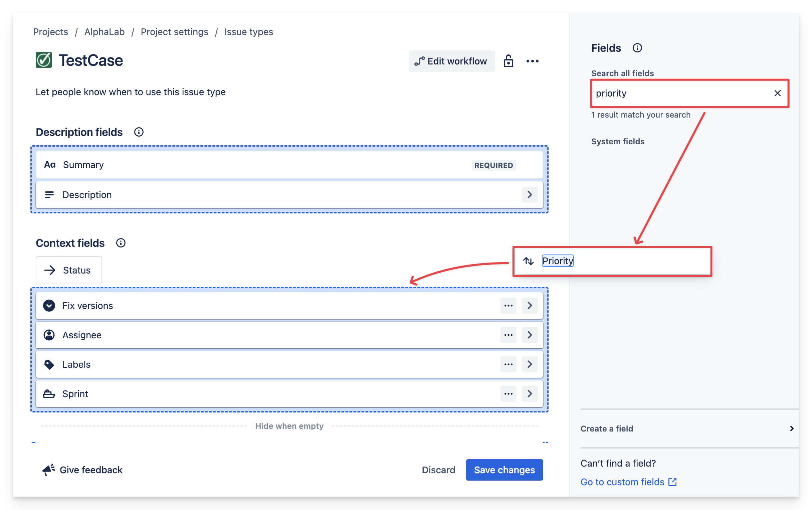Click the Description fields info icon
This screenshot has height=510, width=812.
[139, 132]
